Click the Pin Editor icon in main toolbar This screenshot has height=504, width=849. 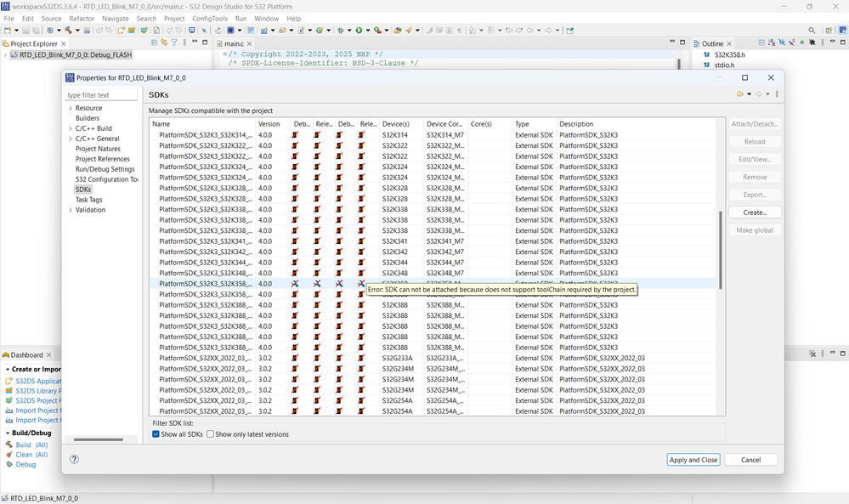569,31
